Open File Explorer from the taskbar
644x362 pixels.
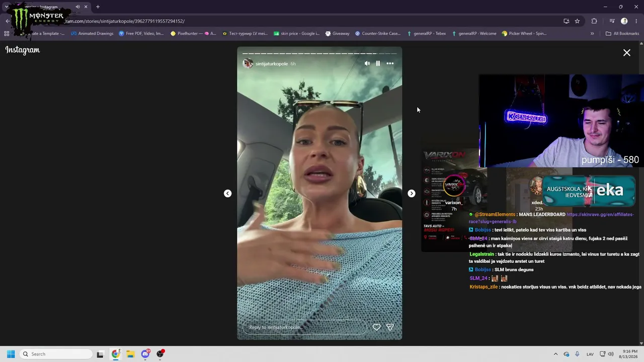point(130,354)
